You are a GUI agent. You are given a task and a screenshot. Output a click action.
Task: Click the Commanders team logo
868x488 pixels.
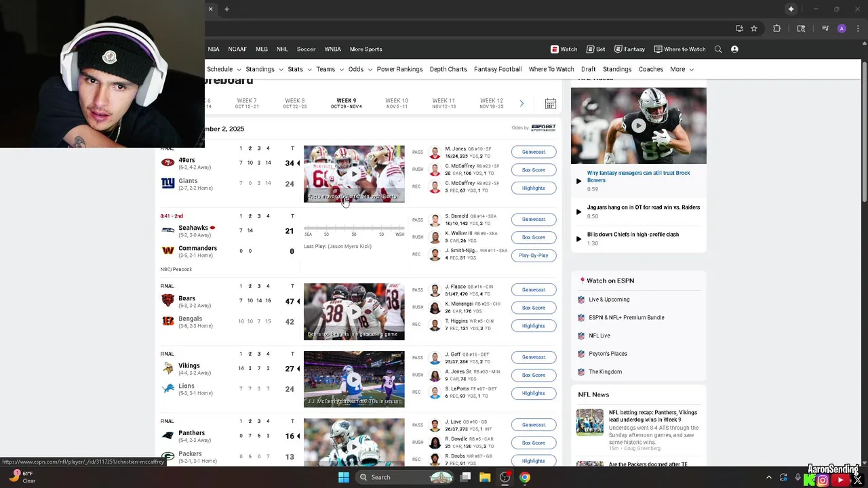pyautogui.click(x=167, y=251)
